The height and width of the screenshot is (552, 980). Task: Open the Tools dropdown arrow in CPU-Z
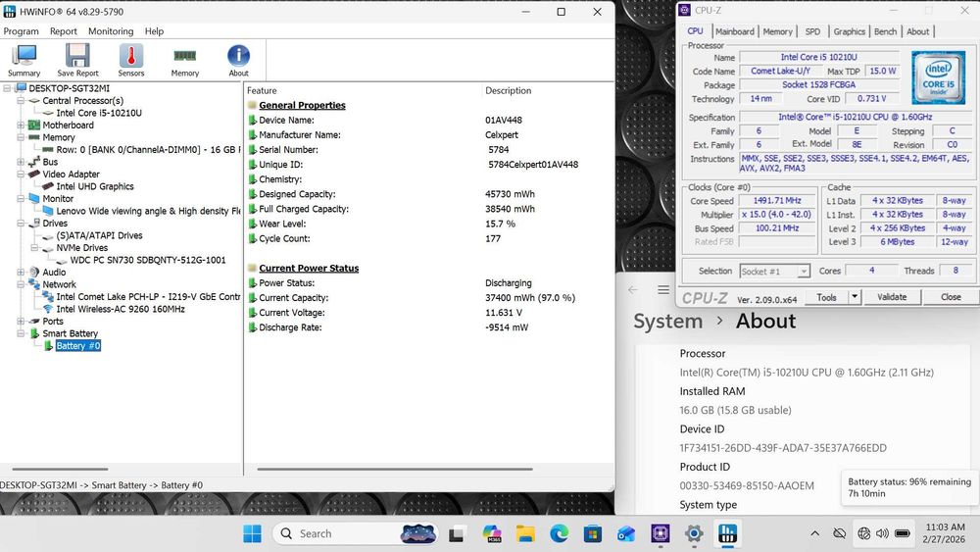(855, 297)
